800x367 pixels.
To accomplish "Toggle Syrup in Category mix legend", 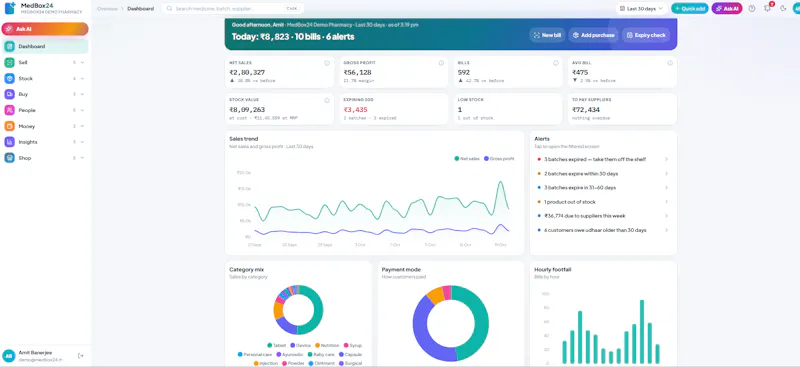I will point(353,346).
